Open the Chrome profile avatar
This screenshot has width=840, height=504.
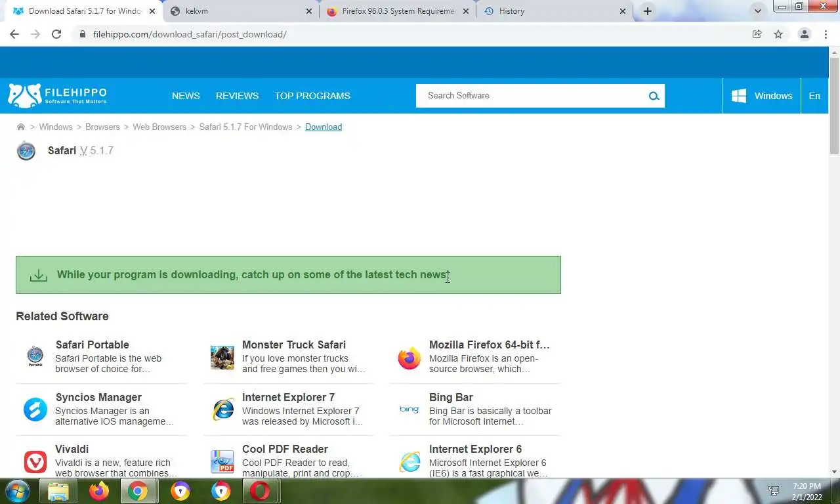pos(804,34)
